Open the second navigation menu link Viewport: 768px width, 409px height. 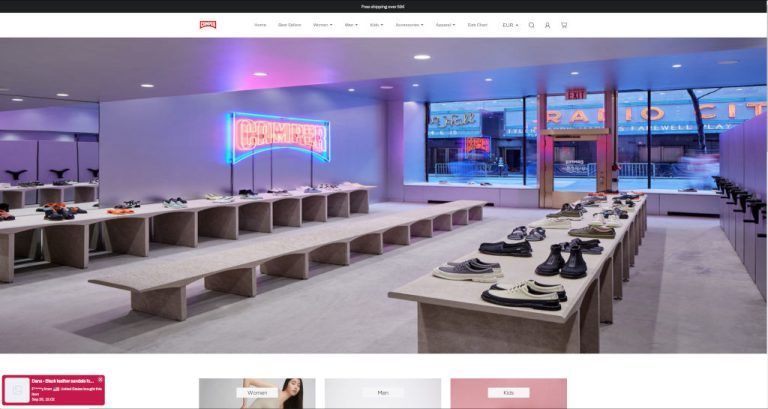(x=289, y=25)
